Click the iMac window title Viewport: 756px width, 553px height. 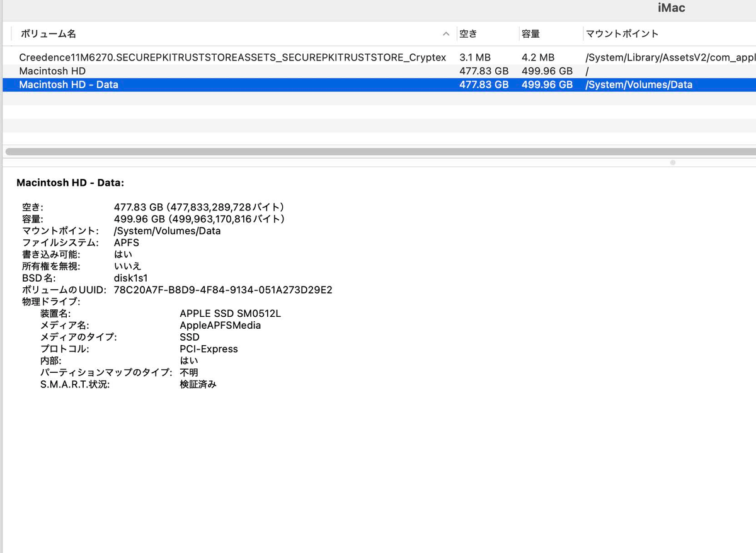pos(671,8)
